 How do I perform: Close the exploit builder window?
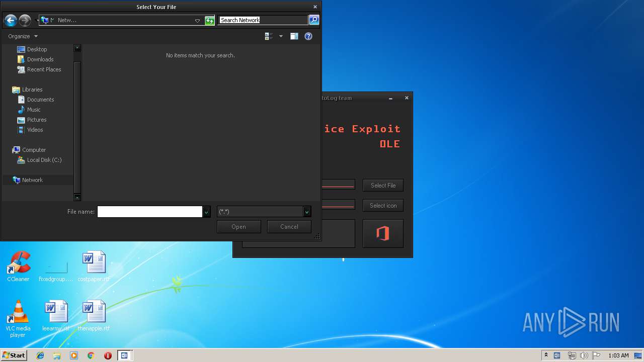(407, 98)
